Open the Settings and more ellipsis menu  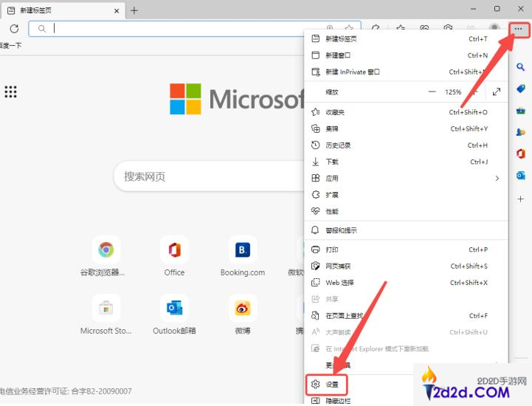point(518,30)
